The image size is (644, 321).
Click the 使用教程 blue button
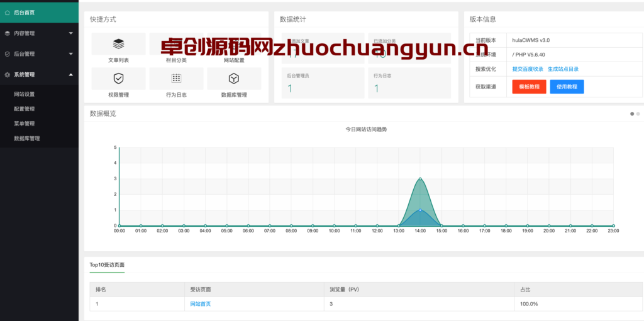(567, 87)
